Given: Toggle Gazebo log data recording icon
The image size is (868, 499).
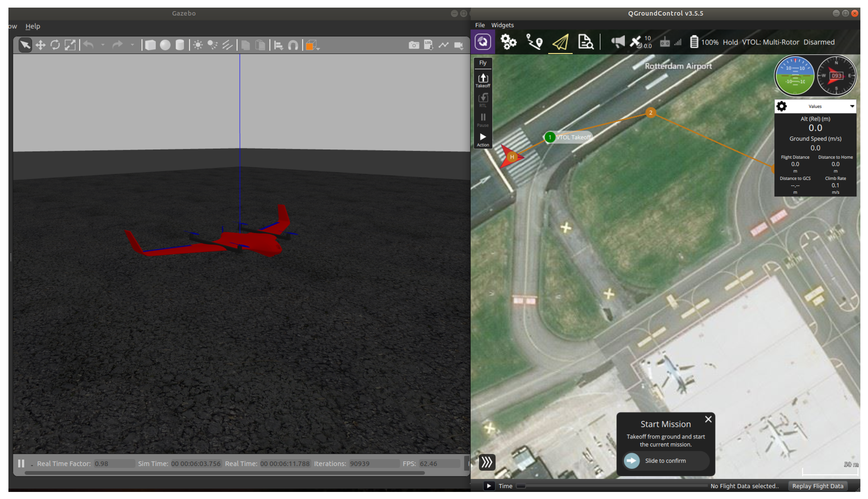Looking at the screenshot, I should (429, 45).
